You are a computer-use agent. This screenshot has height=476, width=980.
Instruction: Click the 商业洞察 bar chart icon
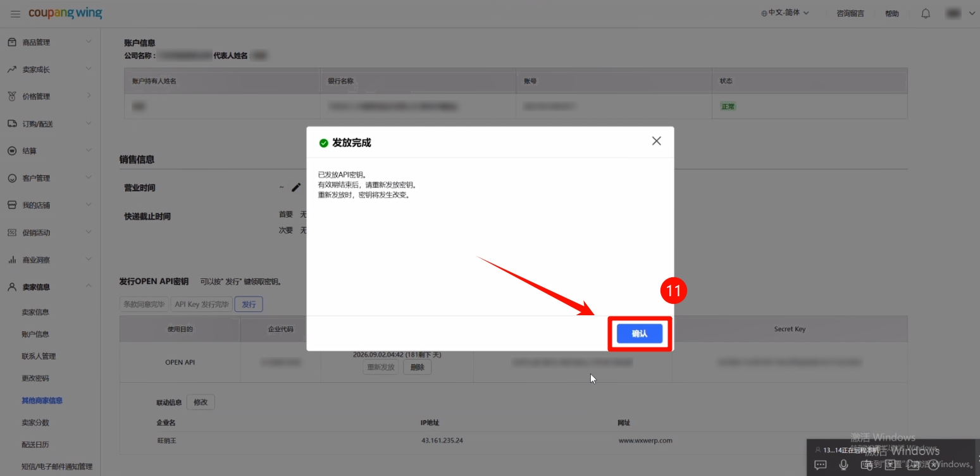[x=11, y=260]
